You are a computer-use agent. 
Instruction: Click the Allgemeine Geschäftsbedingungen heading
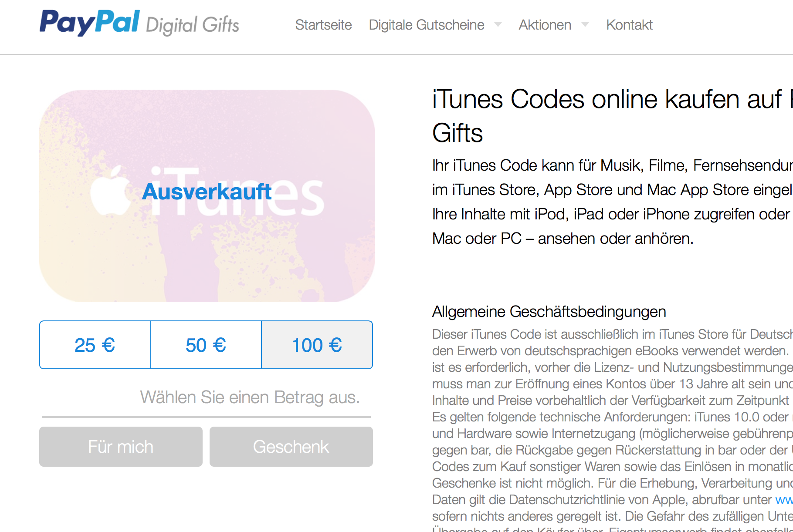coord(549,312)
